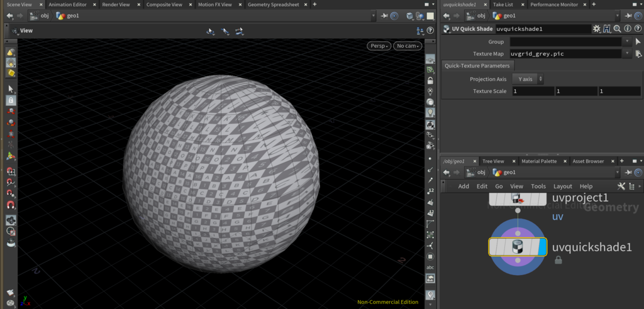
Task: Add new pane tab beside Geometry Spreadsheet
Action: [314, 4]
